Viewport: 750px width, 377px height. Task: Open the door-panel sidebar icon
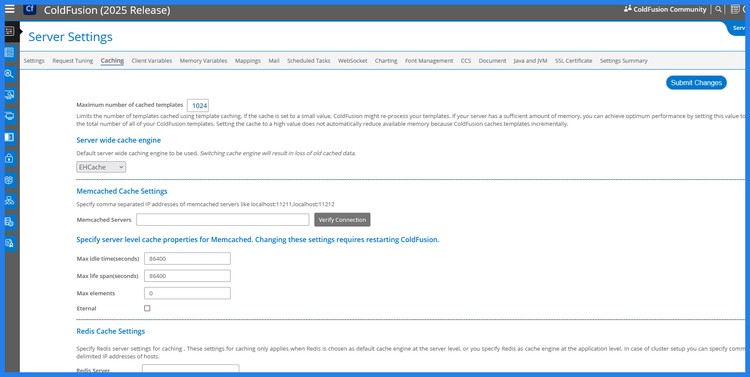click(x=9, y=137)
